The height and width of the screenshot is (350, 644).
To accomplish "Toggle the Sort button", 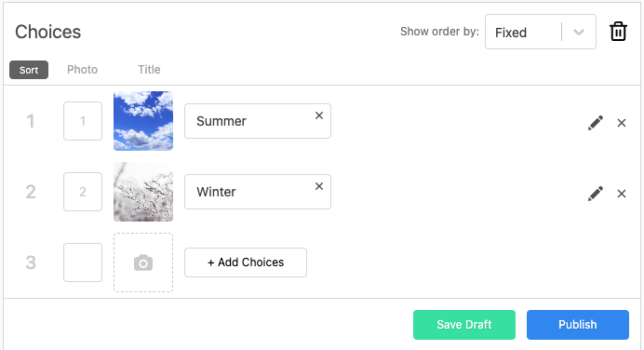I will pos(29,70).
